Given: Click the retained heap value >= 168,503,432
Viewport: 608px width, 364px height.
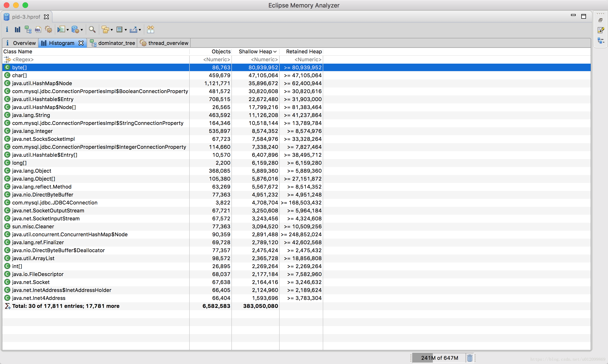Looking at the screenshot, I should [x=301, y=203].
